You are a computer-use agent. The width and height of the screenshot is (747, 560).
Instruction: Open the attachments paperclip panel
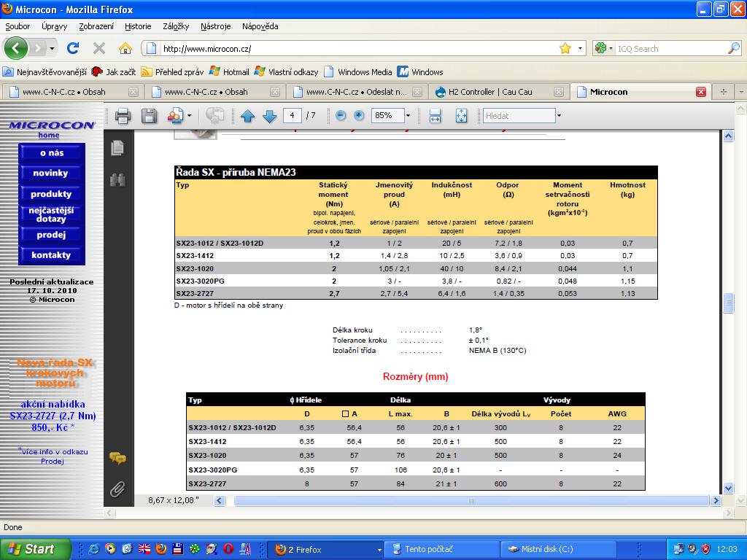(117, 489)
